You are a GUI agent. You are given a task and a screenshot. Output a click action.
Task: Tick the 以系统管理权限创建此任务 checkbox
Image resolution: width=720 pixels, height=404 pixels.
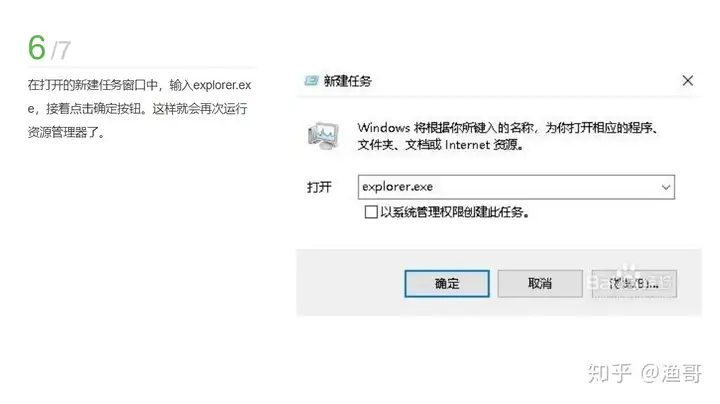click(371, 212)
